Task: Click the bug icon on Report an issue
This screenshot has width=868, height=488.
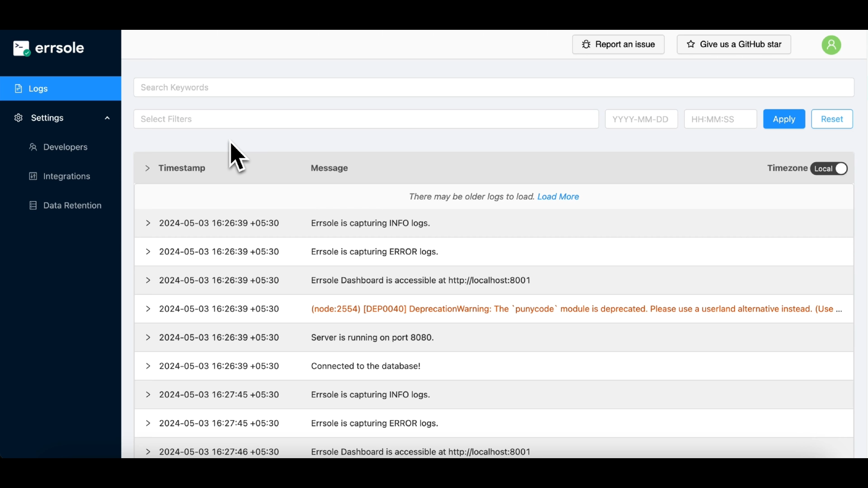Action: tap(587, 44)
